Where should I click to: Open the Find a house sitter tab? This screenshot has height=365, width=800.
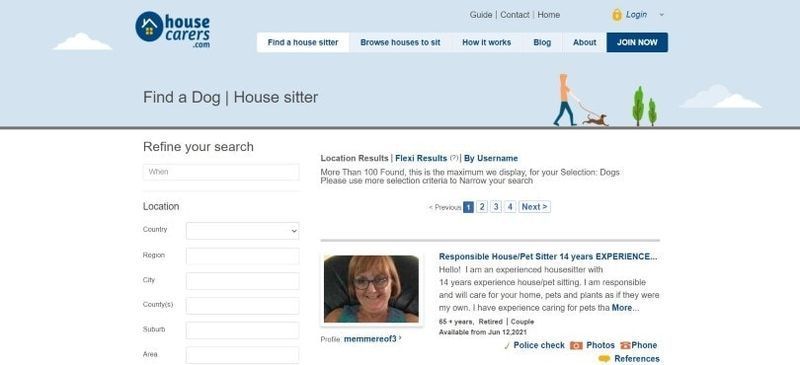(x=303, y=42)
